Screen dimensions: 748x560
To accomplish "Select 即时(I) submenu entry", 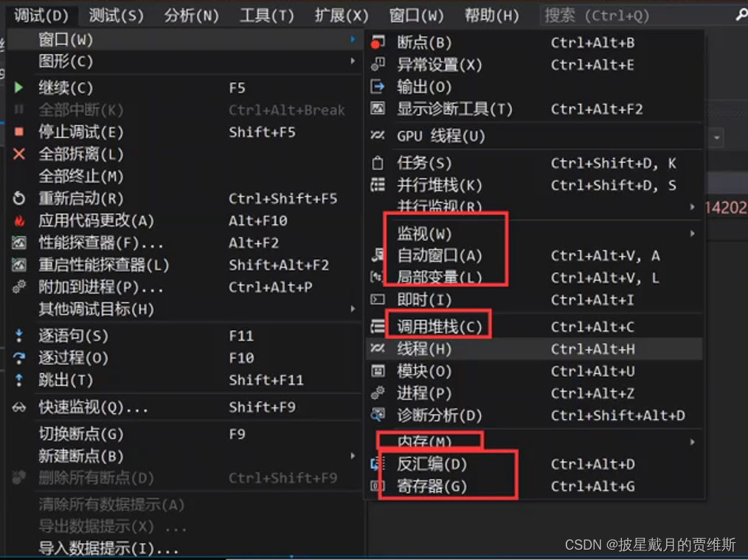I will (x=534, y=300).
